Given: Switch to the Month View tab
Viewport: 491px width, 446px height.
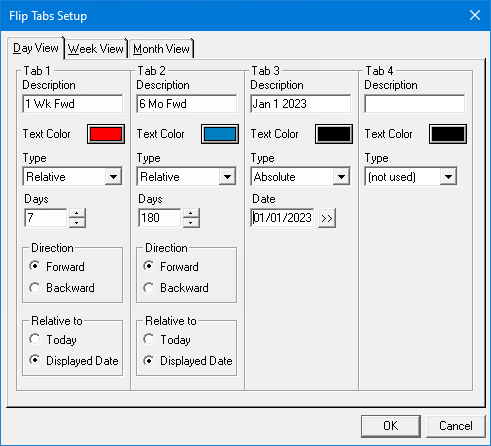Looking at the screenshot, I should (x=161, y=49).
